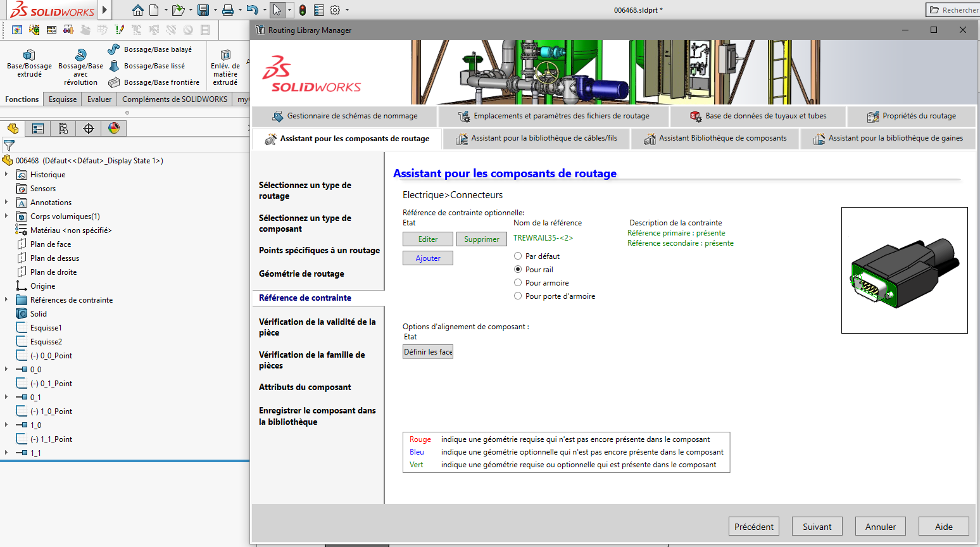
Task: Go to Attributs du composant step
Action: click(305, 387)
